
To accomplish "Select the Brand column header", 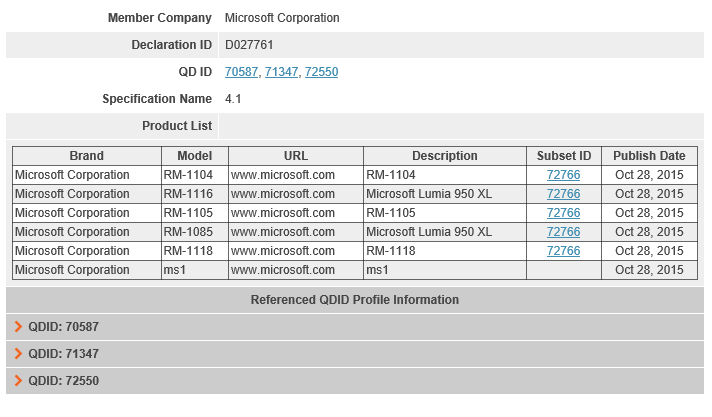I will [87, 156].
